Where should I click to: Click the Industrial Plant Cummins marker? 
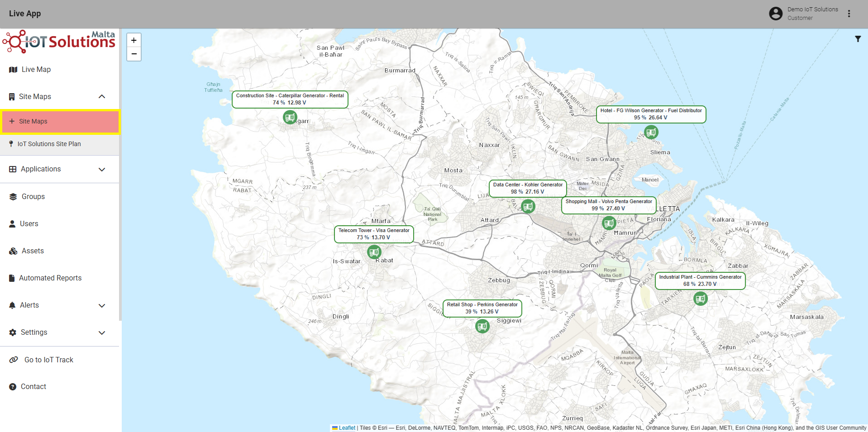[x=701, y=299]
